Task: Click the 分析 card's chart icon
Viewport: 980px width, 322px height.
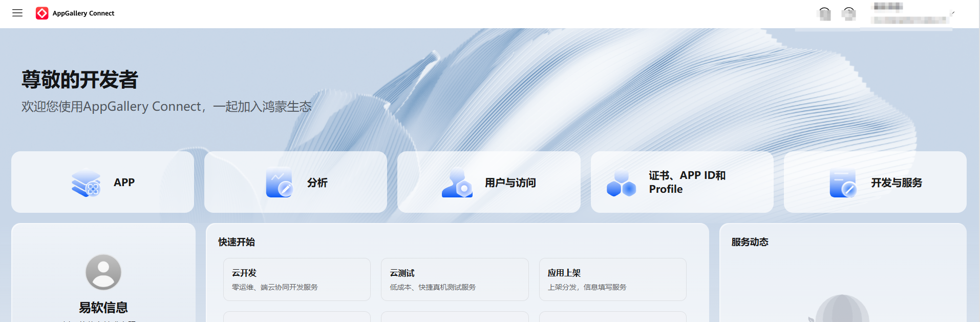Action: coord(279,183)
